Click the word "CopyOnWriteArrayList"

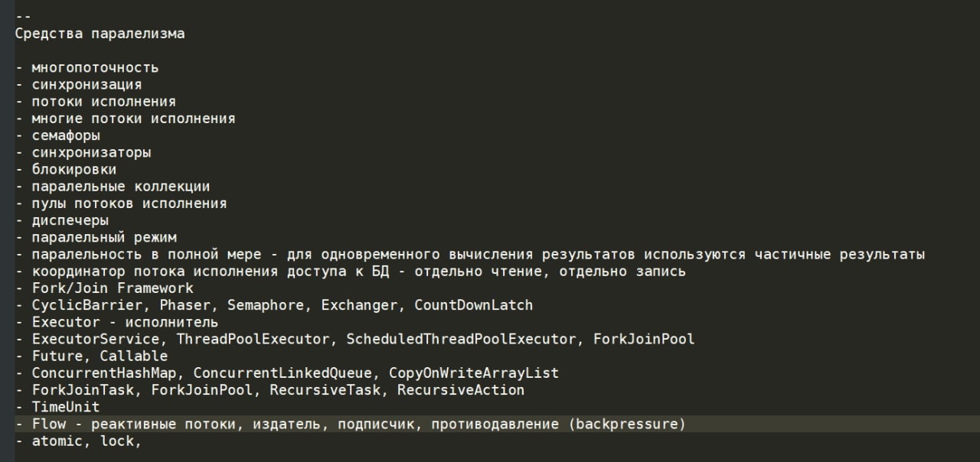pos(474,373)
